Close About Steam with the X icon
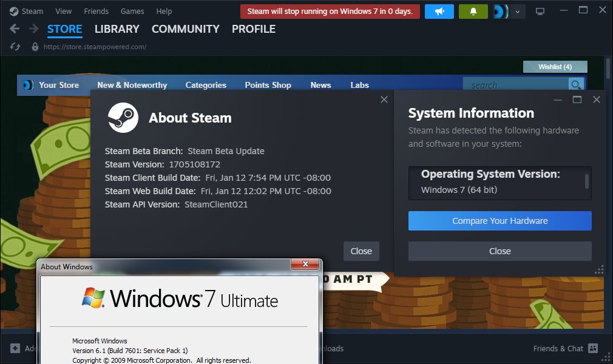613x364 pixels. click(384, 99)
